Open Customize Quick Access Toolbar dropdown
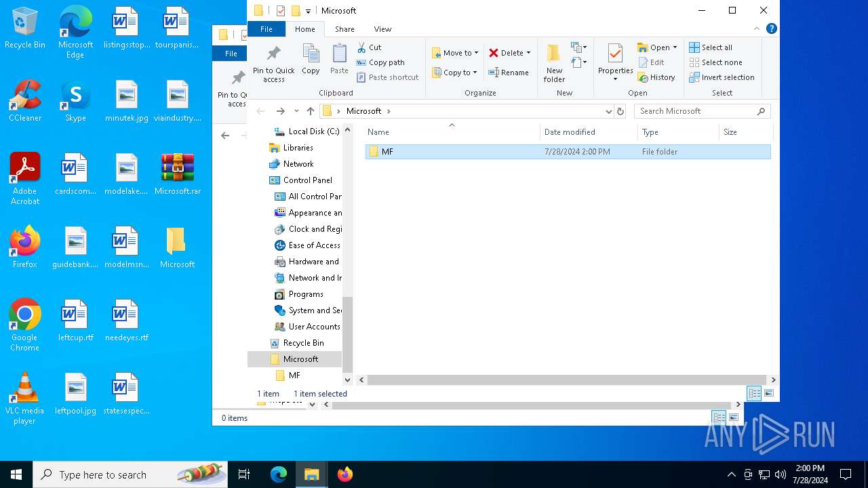 pos(308,11)
